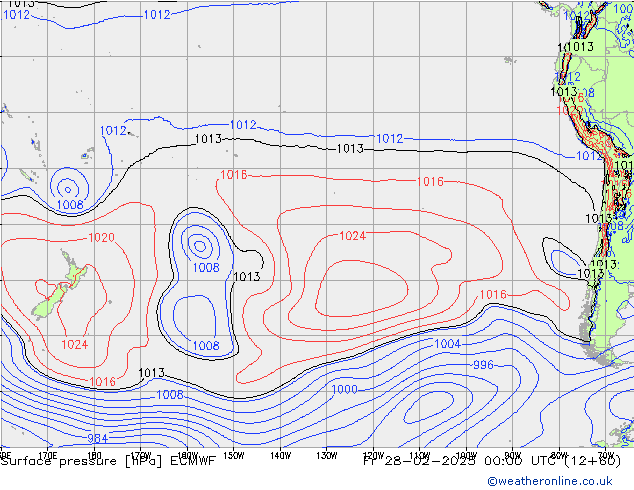Click the red "1024" label south of New Zealand
The image size is (634, 490).
(x=74, y=345)
